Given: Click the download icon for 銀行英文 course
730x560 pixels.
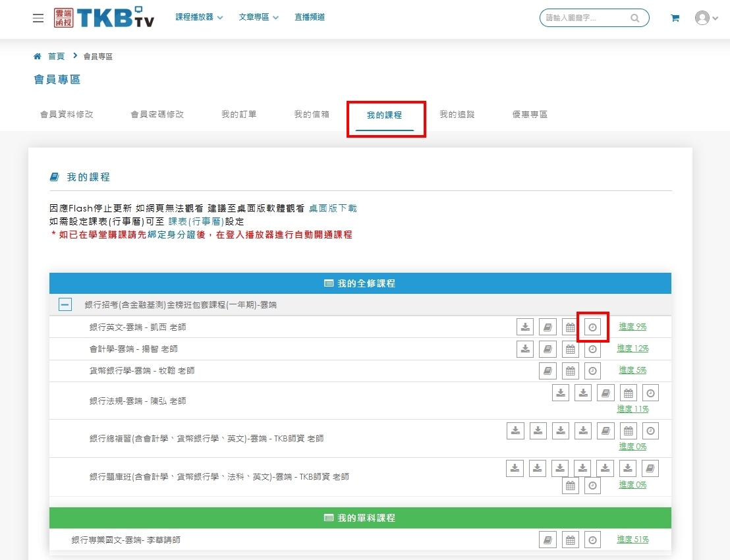Looking at the screenshot, I should pos(524,327).
